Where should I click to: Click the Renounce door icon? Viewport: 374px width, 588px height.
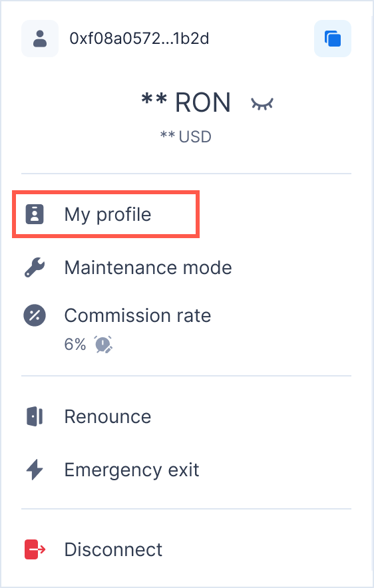pyautogui.click(x=35, y=416)
